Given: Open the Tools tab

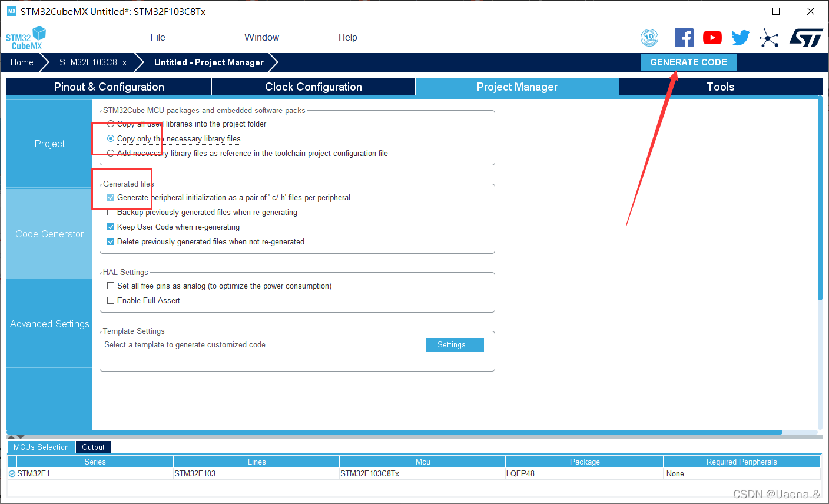Looking at the screenshot, I should (721, 87).
